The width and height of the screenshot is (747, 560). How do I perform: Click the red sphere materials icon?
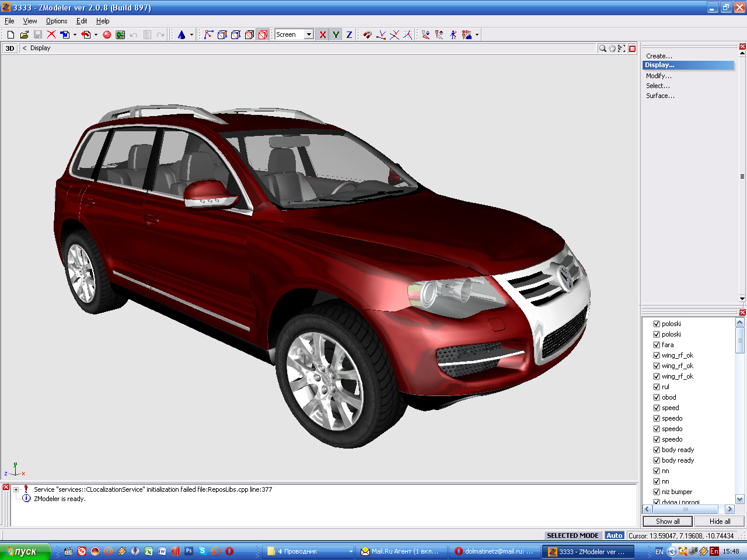tap(107, 35)
